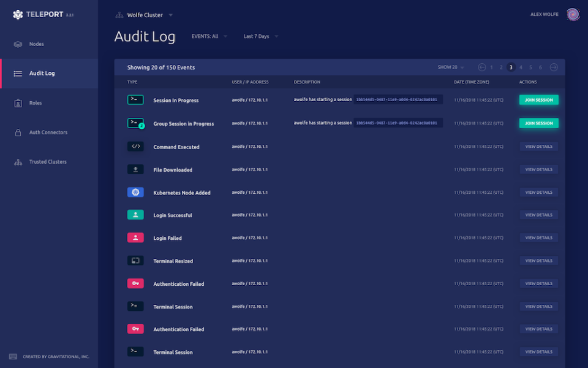Open the Roles section

coord(49,103)
